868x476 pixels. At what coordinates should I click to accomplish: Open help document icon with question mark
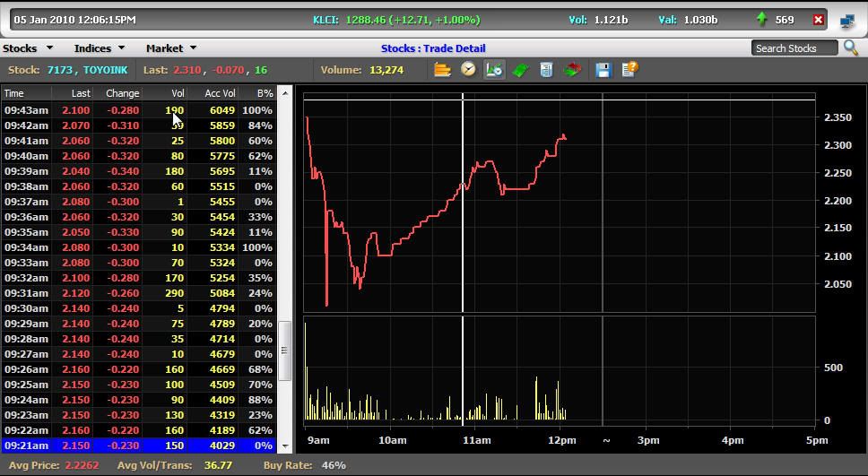click(x=629, y=69)
